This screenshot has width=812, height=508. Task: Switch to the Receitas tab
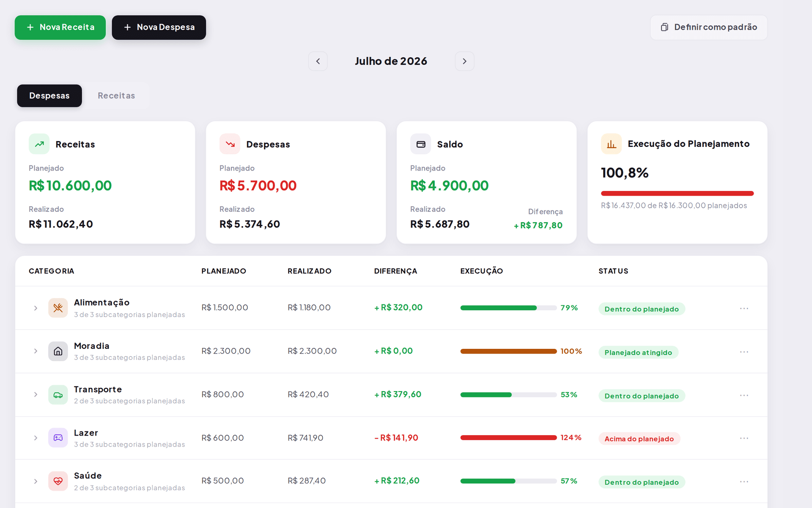point(116,96)
